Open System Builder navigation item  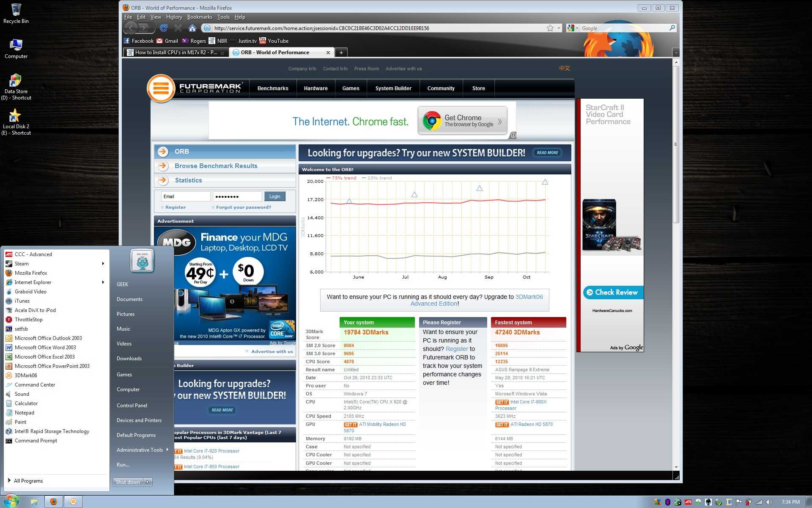coord(393,88)
